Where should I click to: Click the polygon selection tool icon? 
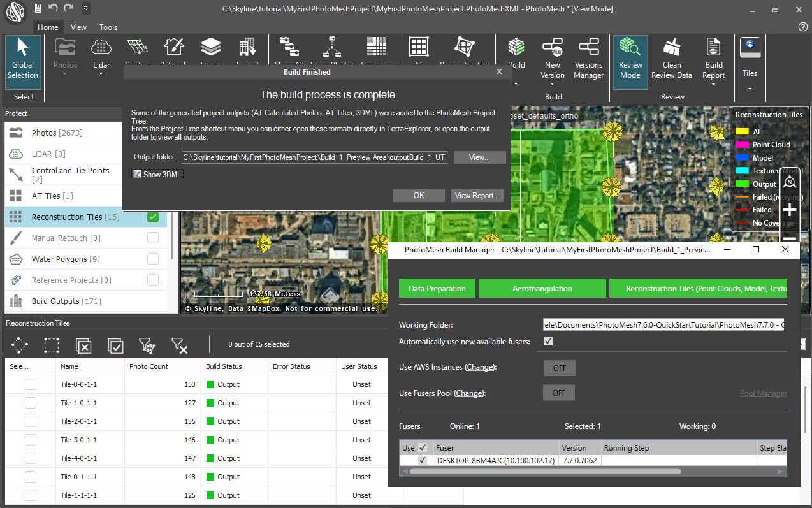coord(20,345)
